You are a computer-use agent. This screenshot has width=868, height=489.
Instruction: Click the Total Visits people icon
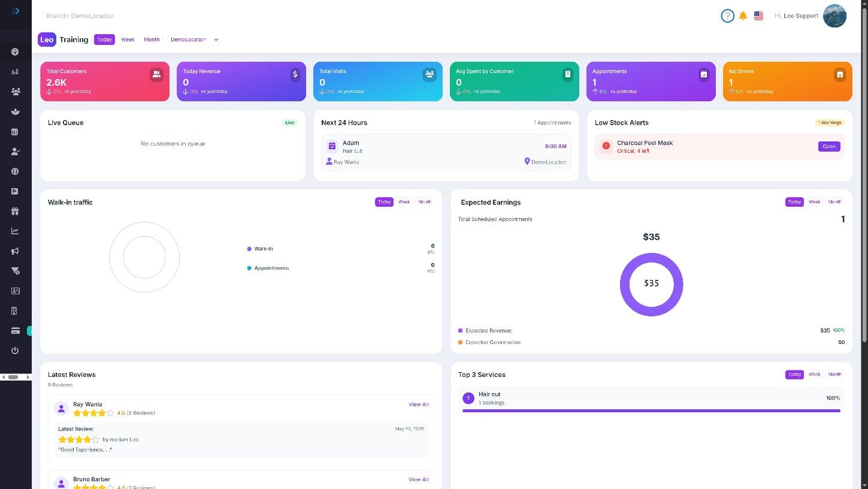[x=430, y=74]
